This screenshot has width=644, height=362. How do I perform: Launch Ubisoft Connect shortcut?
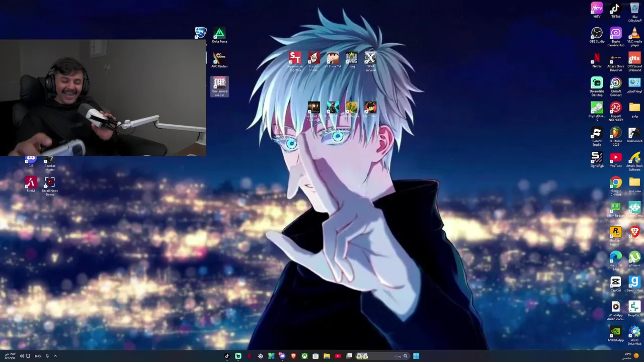[x=616, y=86]
